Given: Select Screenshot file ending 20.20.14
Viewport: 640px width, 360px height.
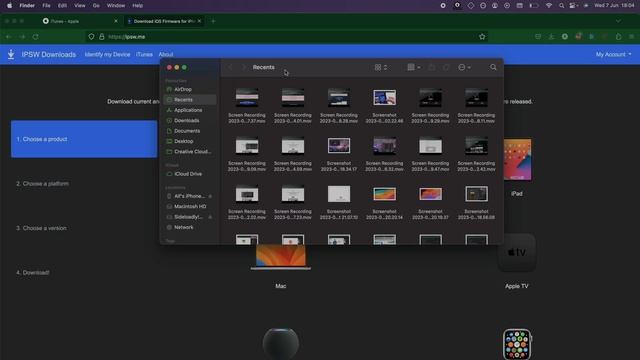Looking at the screenshot, I should [x=384, y=203].
